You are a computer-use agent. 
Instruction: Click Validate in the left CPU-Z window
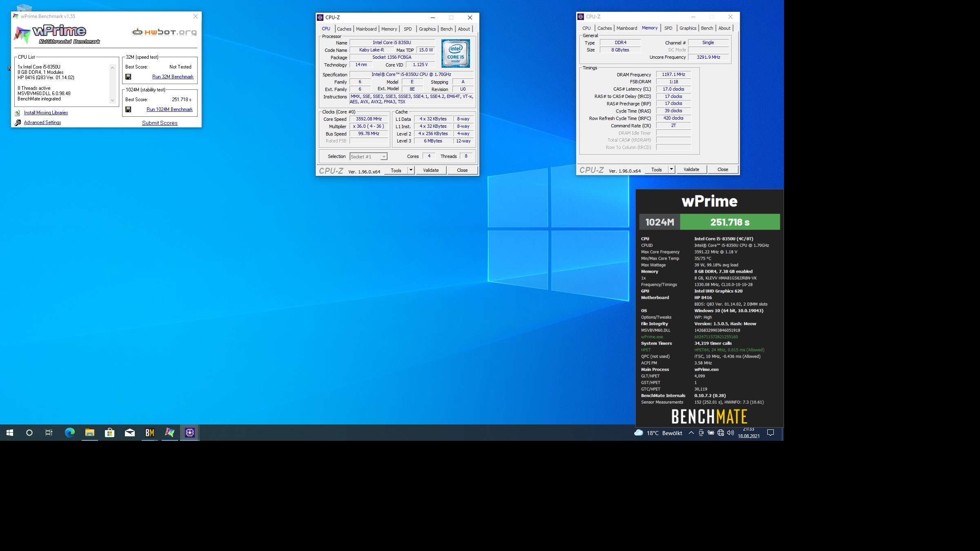431,170
